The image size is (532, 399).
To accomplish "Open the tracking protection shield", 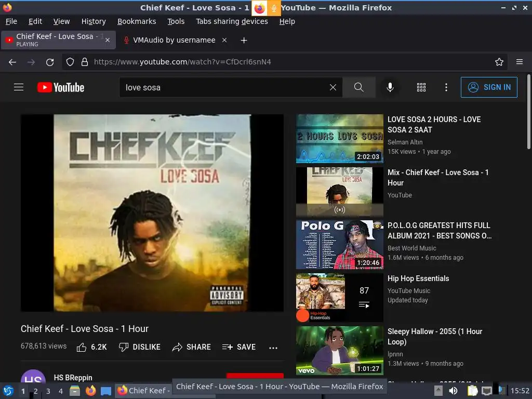I will tap(70, 62).
